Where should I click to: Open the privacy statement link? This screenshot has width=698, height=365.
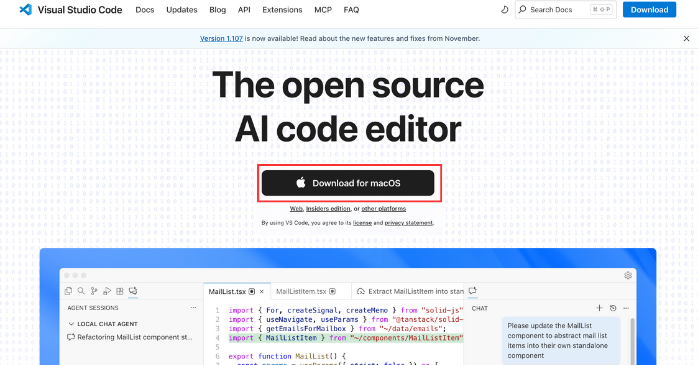click(409, 223)
